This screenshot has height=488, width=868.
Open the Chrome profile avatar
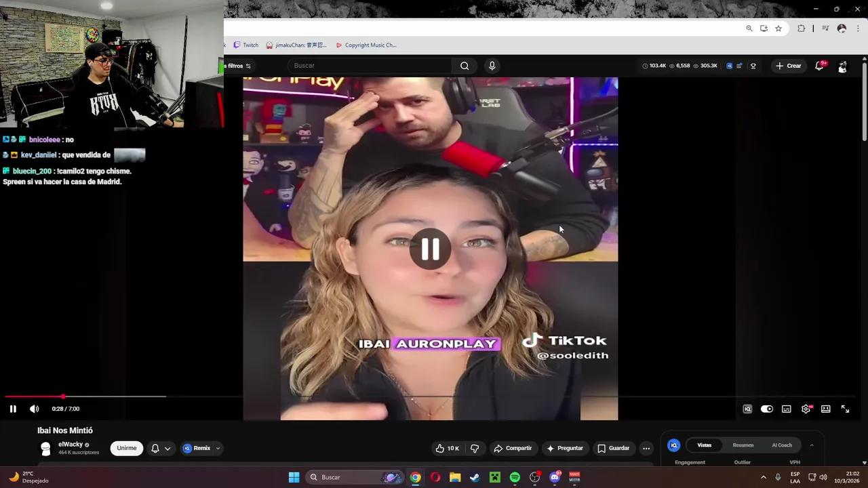point(842,28)
